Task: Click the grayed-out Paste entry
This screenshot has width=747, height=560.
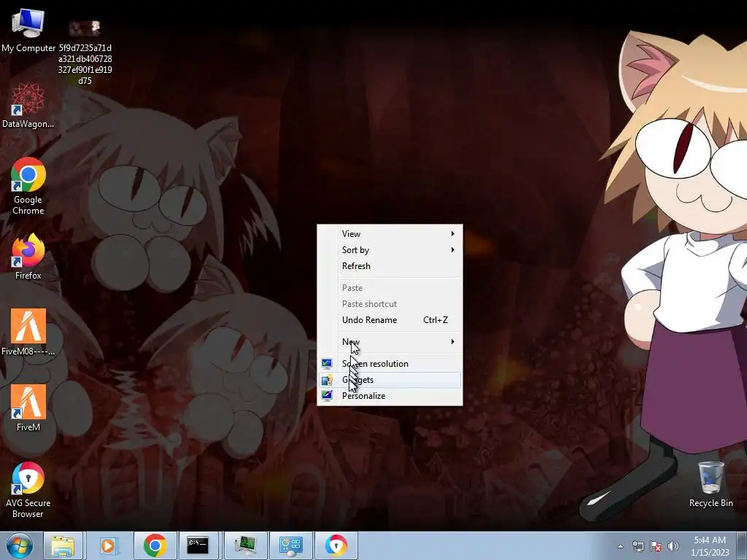Action: tap(390, 288)
